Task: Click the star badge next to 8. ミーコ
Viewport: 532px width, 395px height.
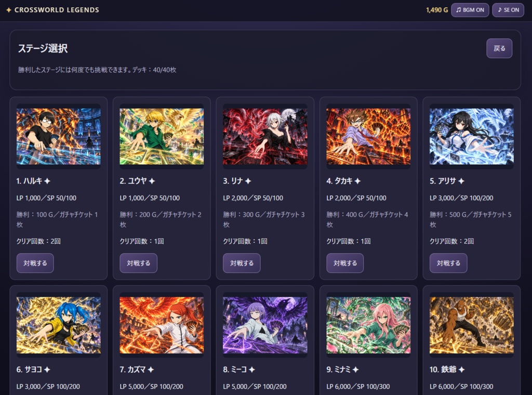Action: 252,370
